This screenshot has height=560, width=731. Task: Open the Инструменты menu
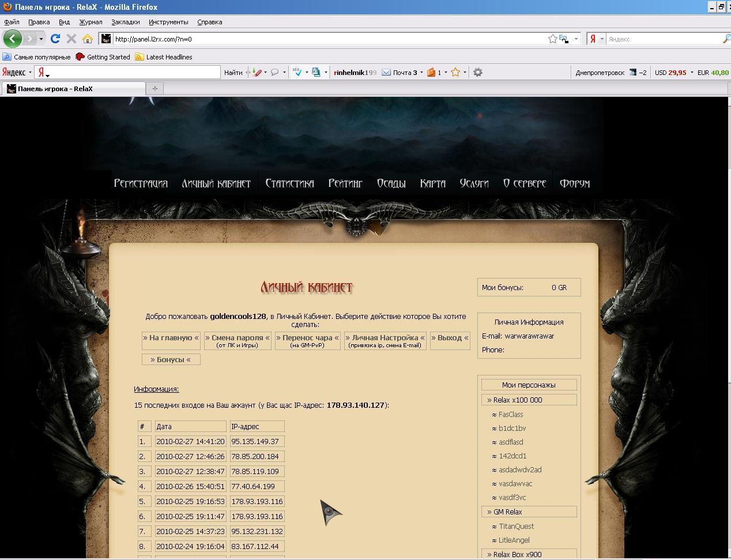coord(168,22)
